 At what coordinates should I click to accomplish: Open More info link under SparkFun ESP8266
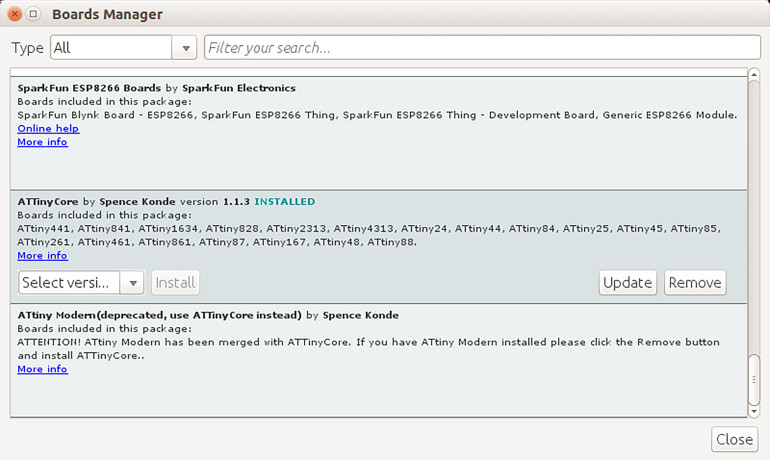(42, 142)
